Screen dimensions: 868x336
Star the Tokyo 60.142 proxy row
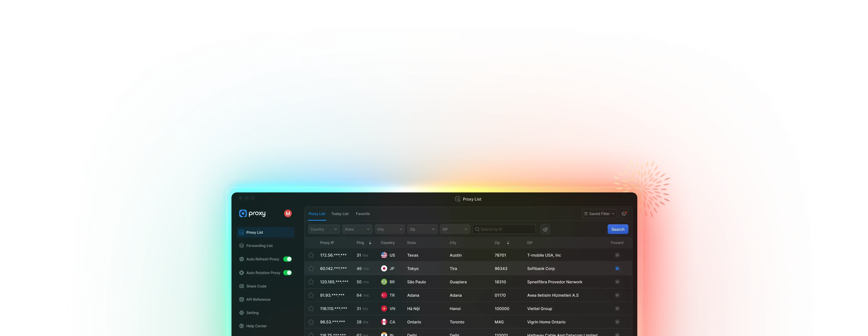point(311,268)
